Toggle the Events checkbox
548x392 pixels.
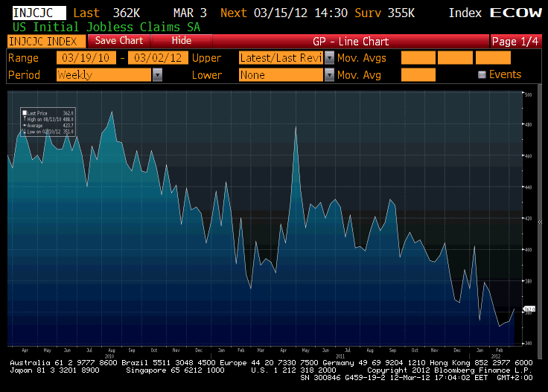tap(482, 74)
